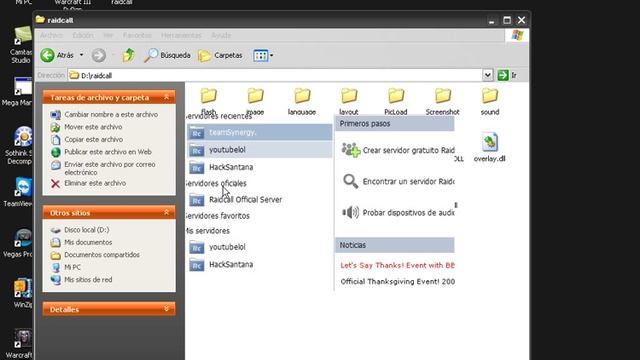The image size is (640, 360).
Task: Go back with the Atrás button
Action: click(57, 55)
